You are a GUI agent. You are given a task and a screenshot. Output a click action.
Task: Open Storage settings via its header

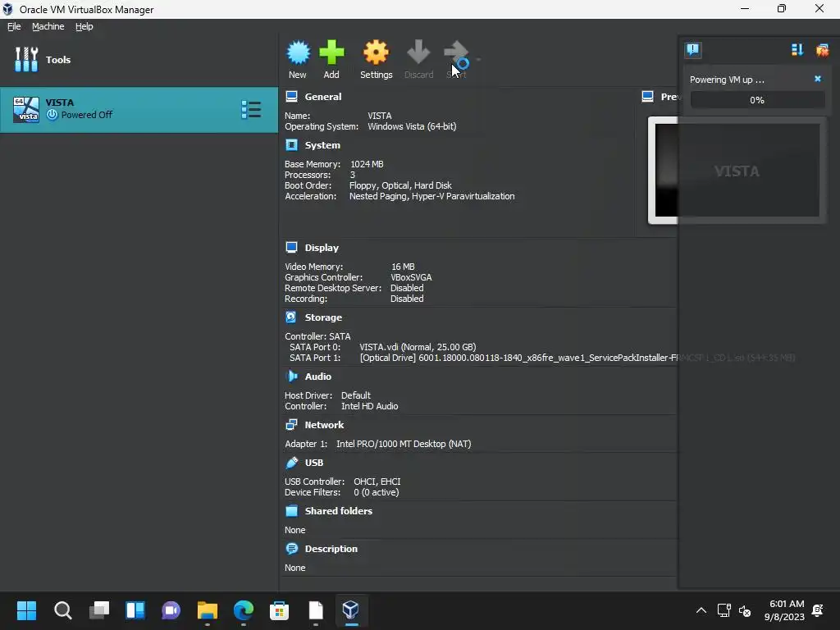point(323,317)
